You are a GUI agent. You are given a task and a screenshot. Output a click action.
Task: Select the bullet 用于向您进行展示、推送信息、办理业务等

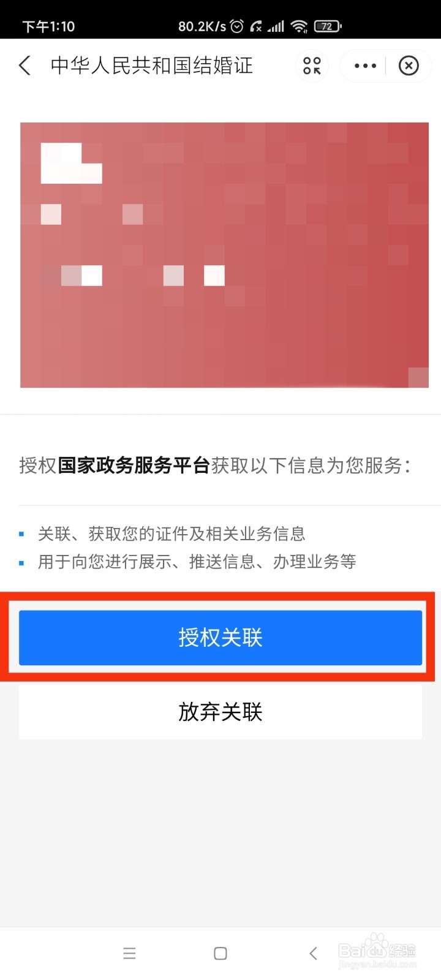pyautogui.click(x=197, y=562)
